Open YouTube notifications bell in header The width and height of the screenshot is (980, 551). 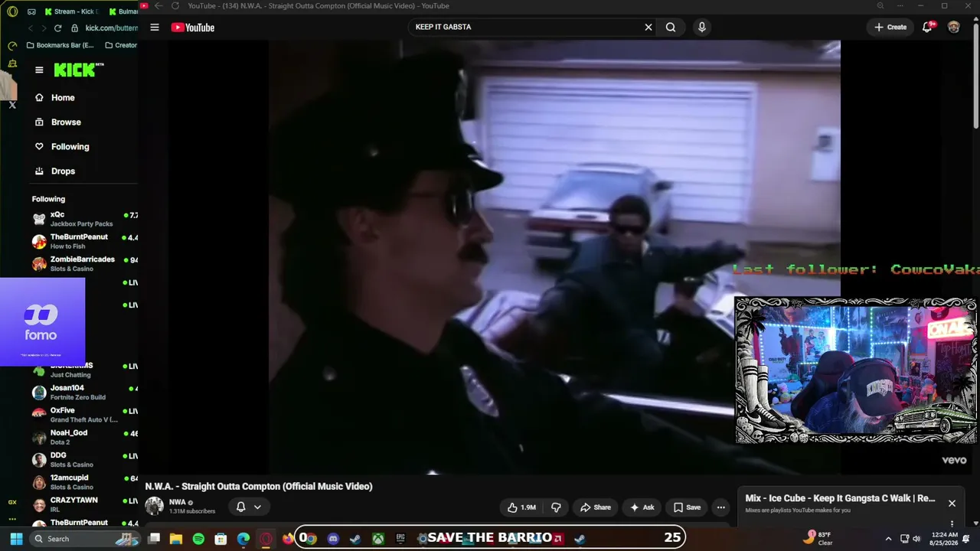(x=927, y=28)
